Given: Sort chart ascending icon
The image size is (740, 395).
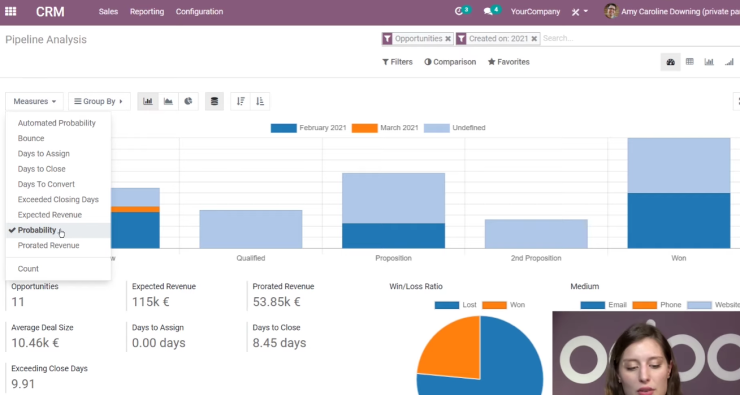Looking at the screenshot, I should [x=260, y=101].
